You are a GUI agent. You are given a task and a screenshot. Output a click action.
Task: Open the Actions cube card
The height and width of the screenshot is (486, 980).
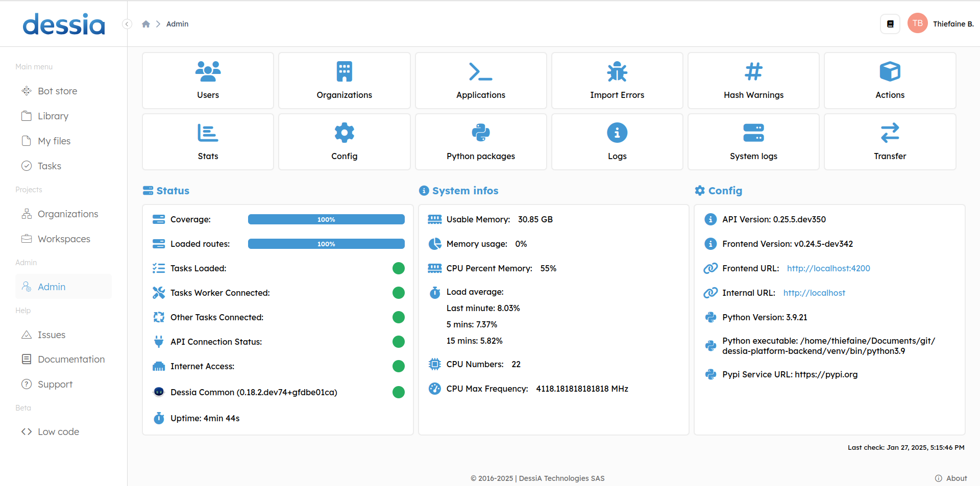pos(890,81)
